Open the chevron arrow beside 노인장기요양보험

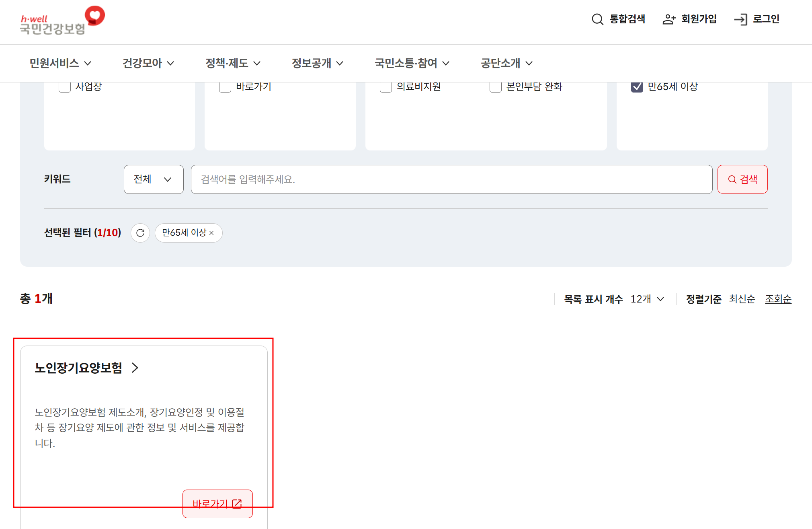click(135, 368)
